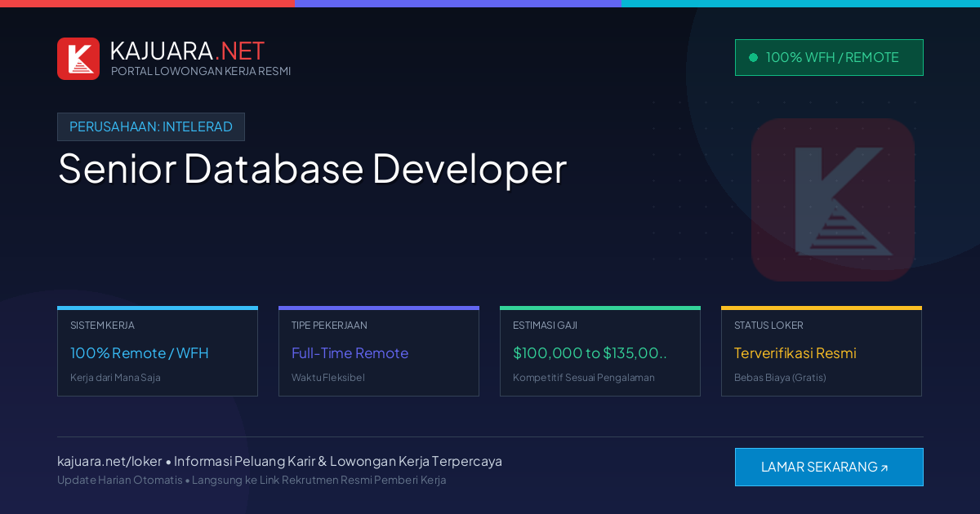Viewport: 980px width, 514px height.
Task: Click 'Update Harian Otomatis' footer line
Action: tap(252, 480)
